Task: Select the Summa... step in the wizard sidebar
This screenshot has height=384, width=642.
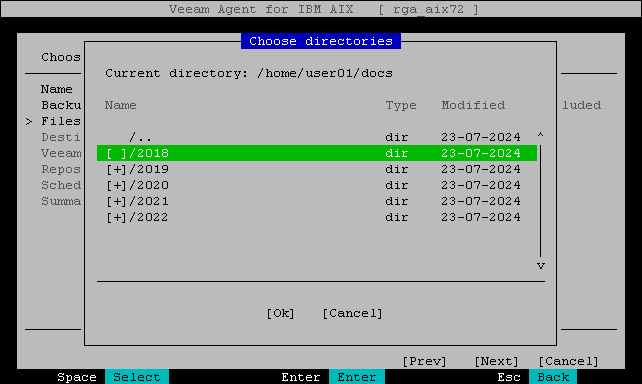Action: coord(61,201)
